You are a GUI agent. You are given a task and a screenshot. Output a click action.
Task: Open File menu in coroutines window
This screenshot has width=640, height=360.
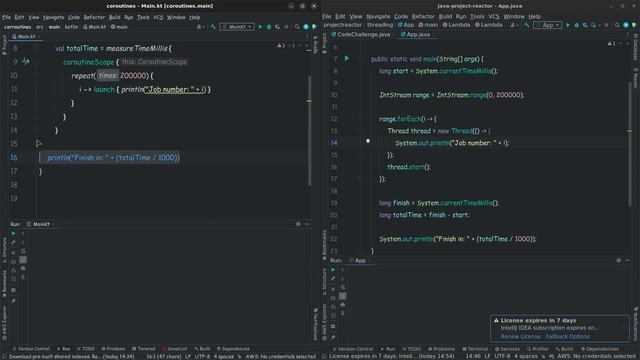6,17
